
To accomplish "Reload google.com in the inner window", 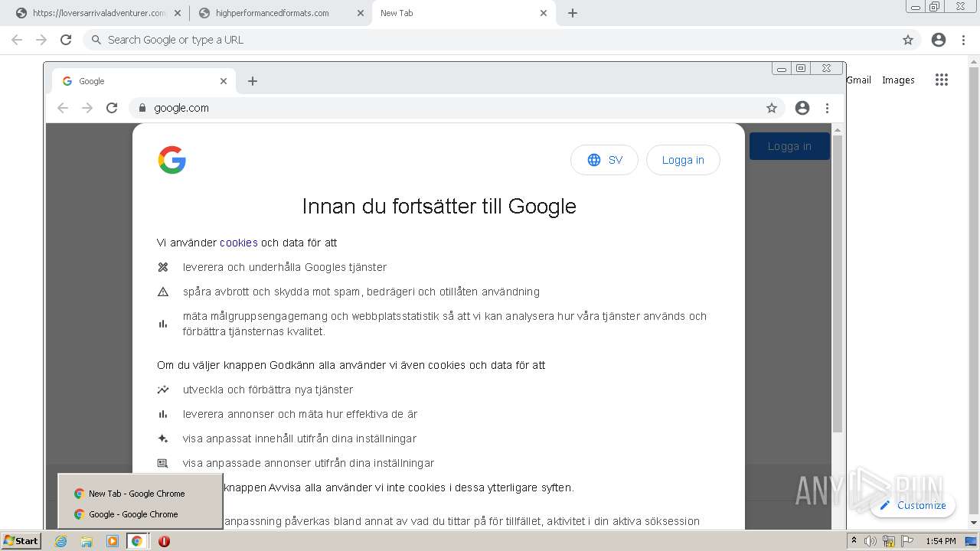I will coord(112,108).
